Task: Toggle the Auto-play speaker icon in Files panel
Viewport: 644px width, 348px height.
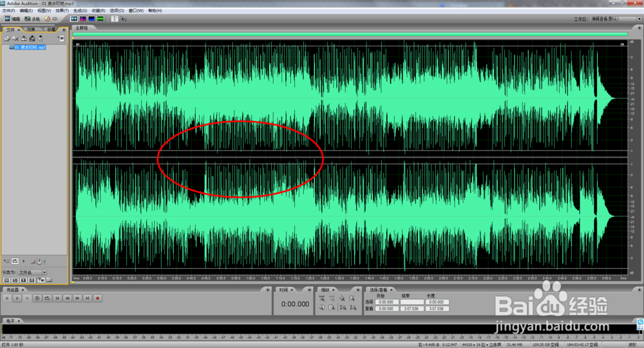Action: pyautogui.click(x=6, y=261)
